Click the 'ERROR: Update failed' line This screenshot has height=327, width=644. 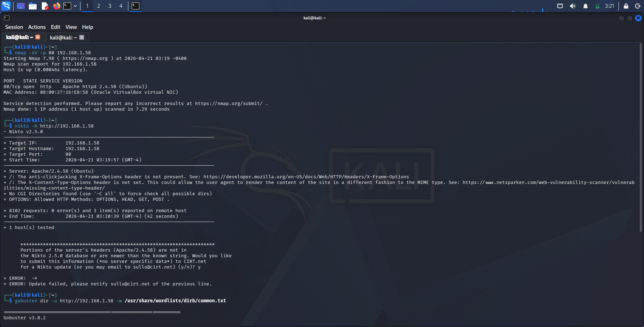click(x=108, y=284)
